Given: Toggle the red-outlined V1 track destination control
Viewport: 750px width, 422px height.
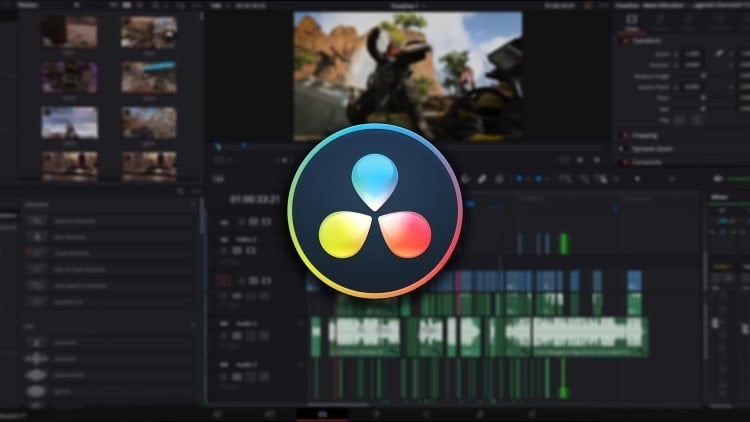Looking at the screenshot, I should (225, 281).
